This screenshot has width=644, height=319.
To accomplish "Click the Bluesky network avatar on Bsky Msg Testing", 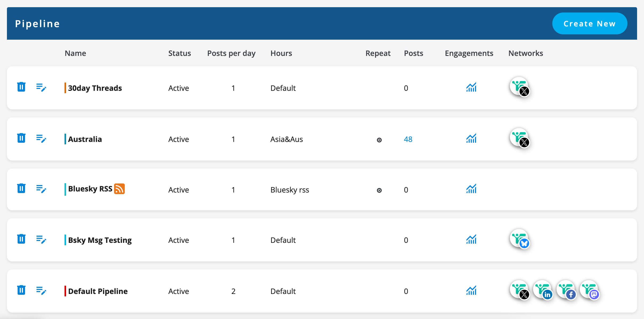I will pos(519,239).
